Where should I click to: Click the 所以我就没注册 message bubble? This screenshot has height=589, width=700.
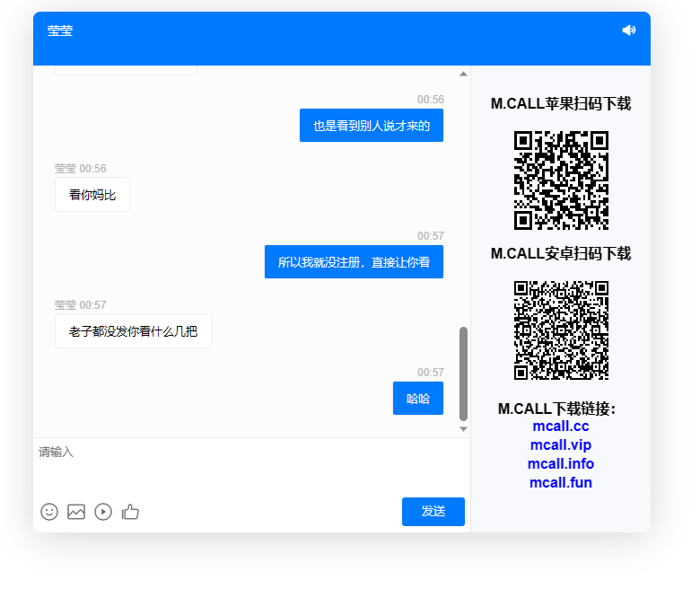(354, 262)
